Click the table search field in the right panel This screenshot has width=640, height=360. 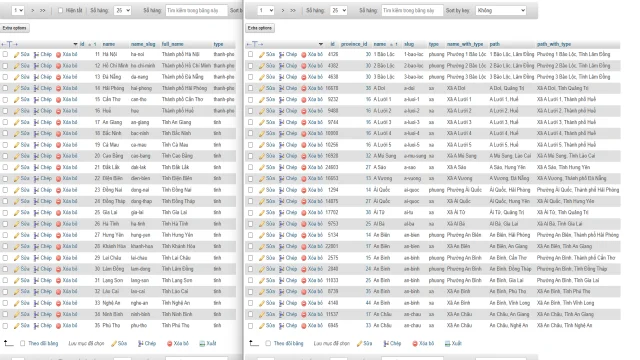point(412,10)
